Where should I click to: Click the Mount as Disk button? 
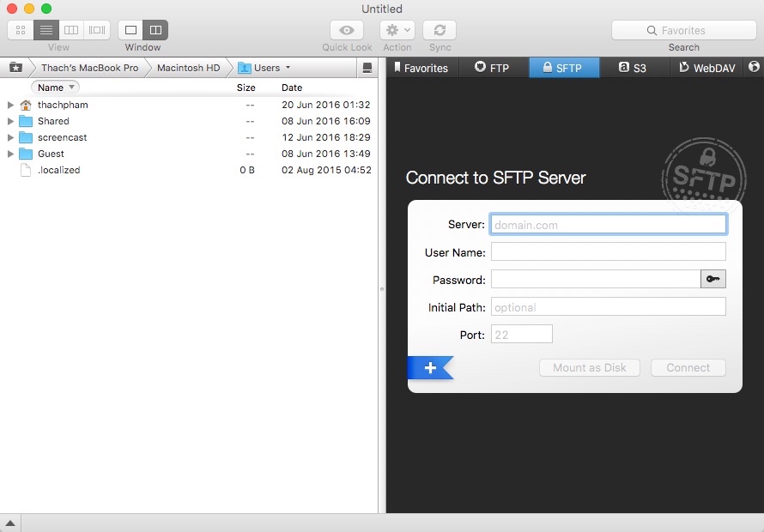point(590,366)
